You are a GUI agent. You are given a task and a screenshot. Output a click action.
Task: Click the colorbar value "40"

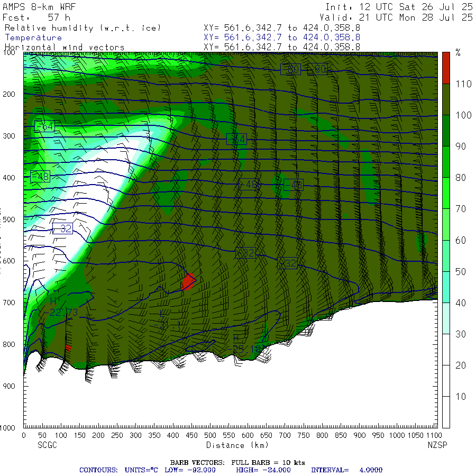pos(461,303)
